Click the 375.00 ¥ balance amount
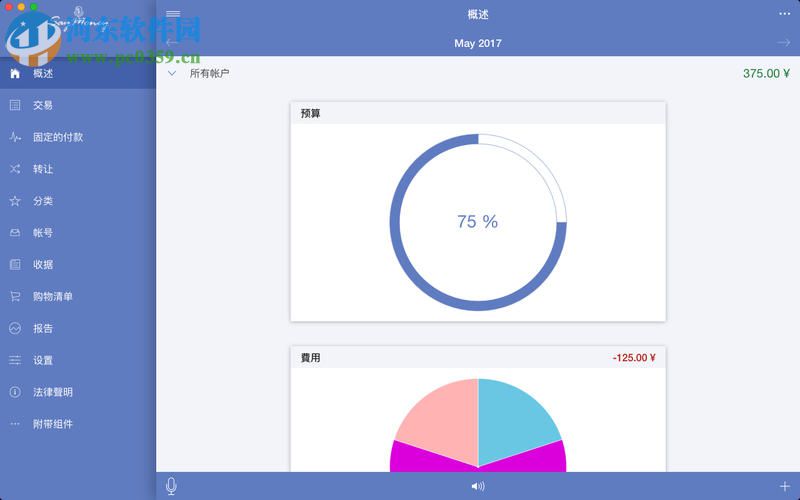The width and height of the screenshot is (800, 500). (x=766, y=73)
